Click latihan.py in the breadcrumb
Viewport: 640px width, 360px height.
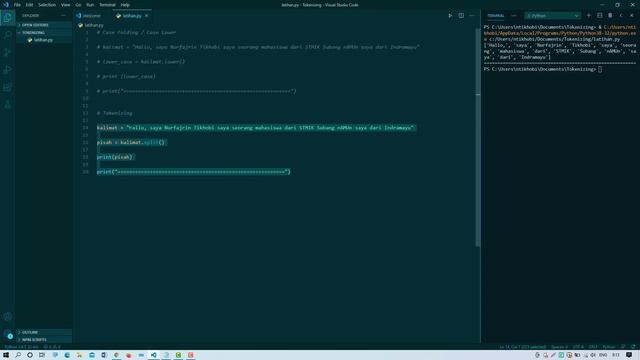tap(94, 25)
